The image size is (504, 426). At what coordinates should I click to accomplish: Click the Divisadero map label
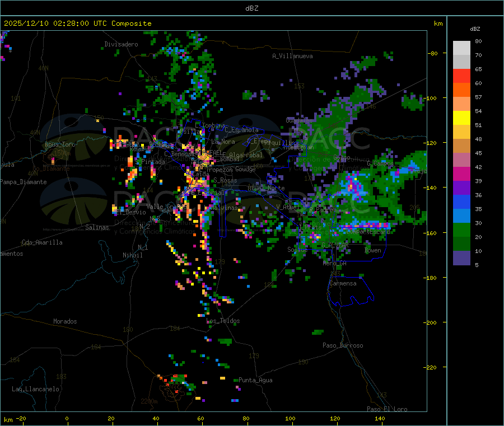tap(121, 44)
